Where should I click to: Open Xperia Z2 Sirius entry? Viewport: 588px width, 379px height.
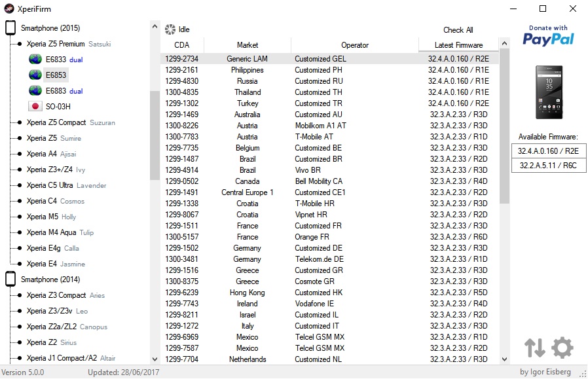(x=52, y=342)
